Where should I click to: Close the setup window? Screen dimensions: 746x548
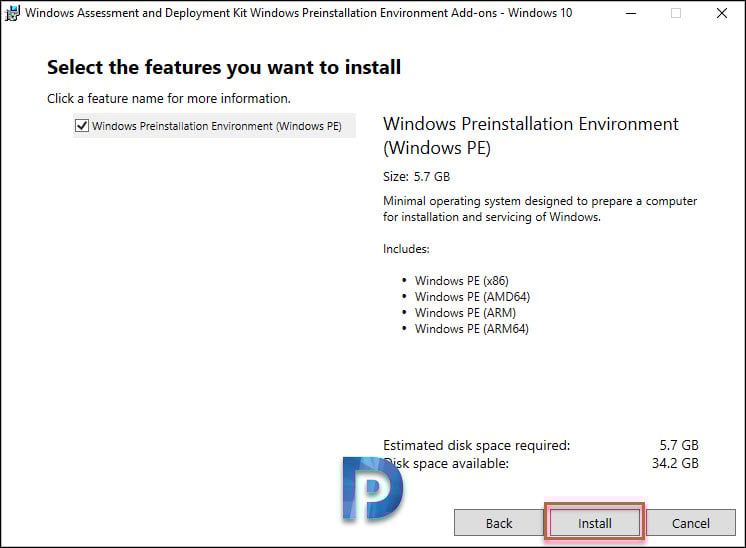(722, 13)
